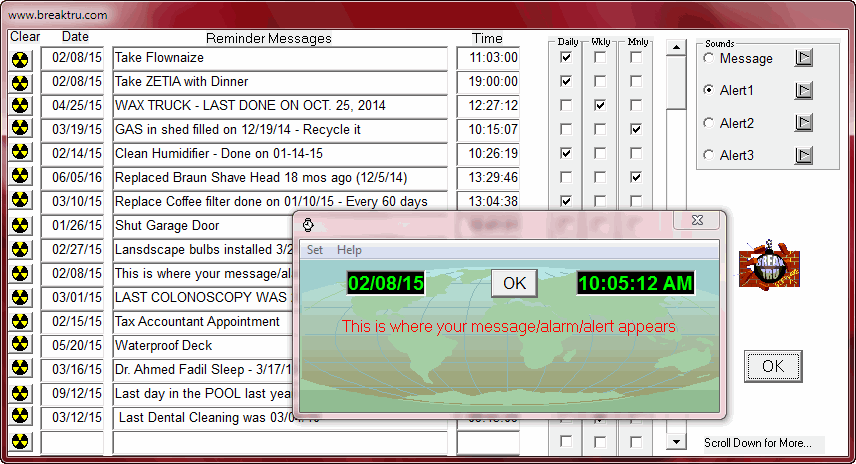Select the Alert2 sound option
The image size is (856, 464).
709,123
